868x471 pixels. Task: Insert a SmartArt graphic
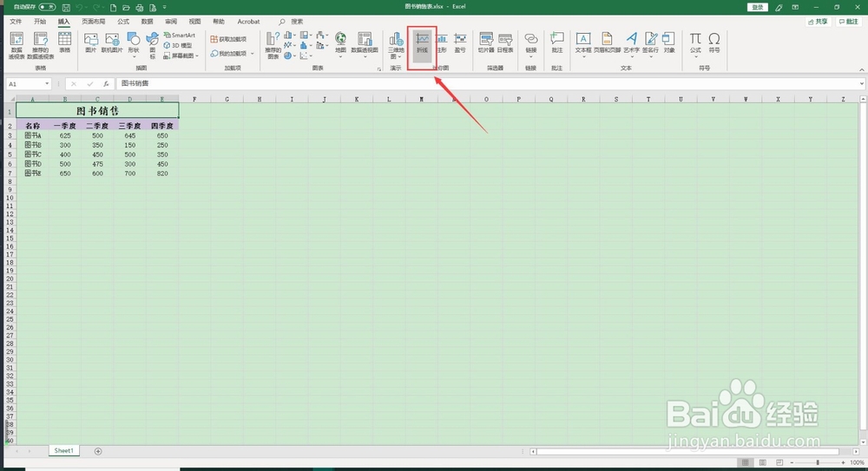[x=180, y=35]
